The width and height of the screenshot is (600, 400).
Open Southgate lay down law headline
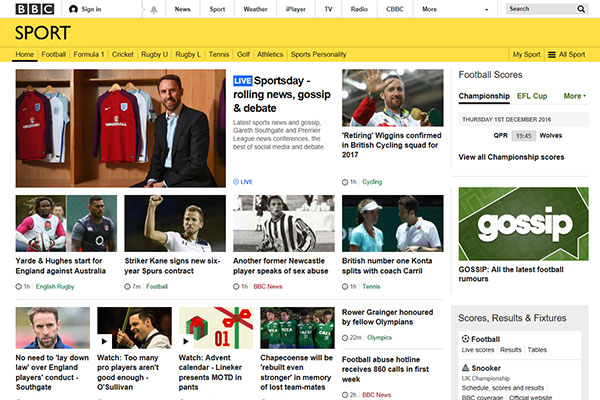click(x=52, y=372)
